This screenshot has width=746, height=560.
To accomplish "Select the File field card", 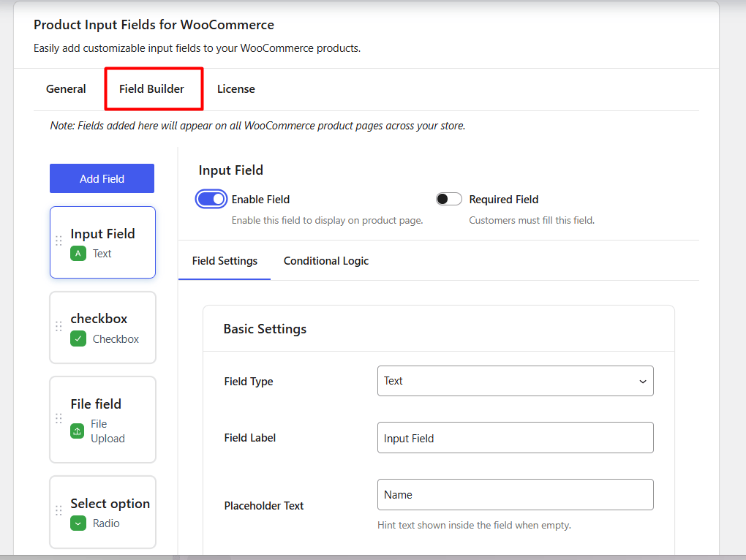I will 103,420.
